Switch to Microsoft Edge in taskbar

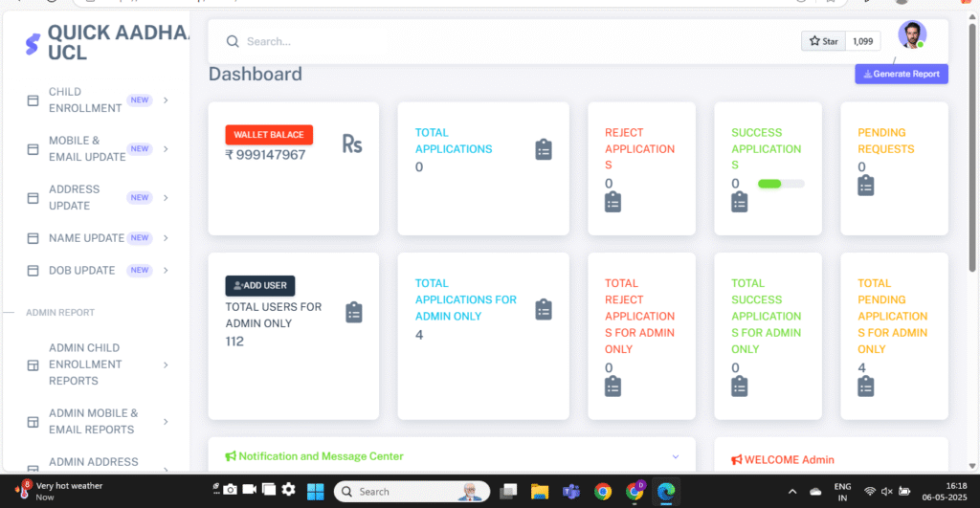coord(666,492)
